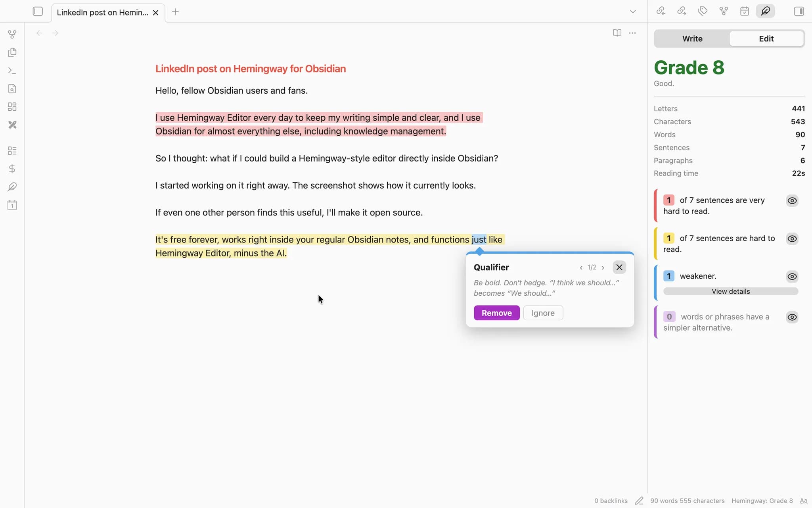812x508 pixels.
Task: Open the tags panel icon
Action: click(703, 11)
